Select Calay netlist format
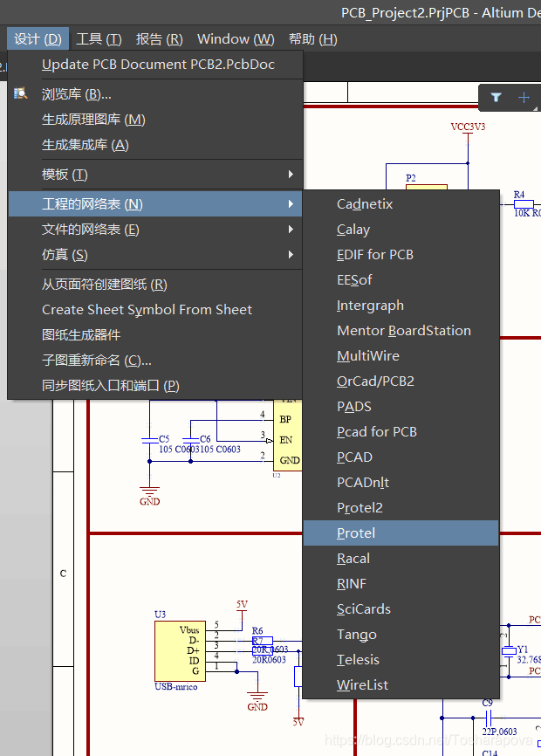541x756 pixels. pyautogui.click(x=401, y=230)
